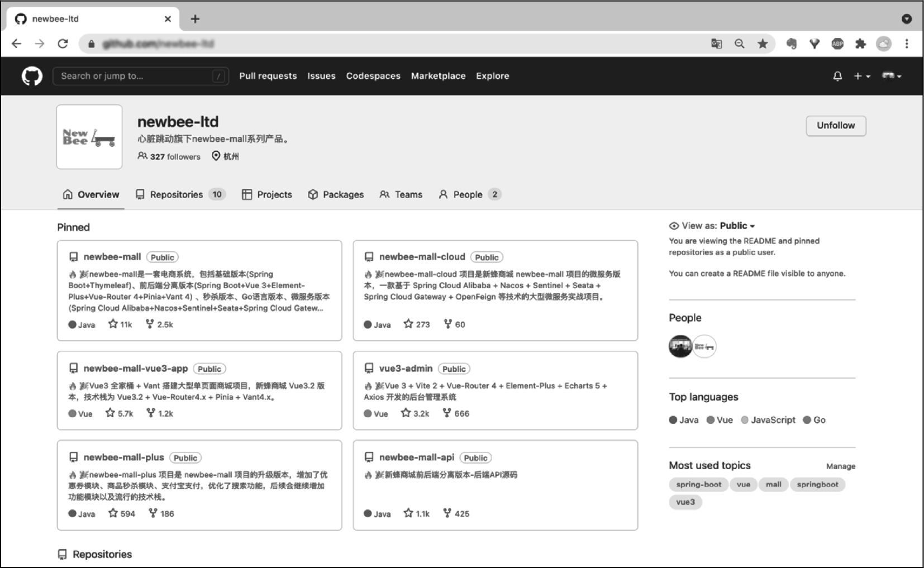
Task: Open Explore in top nav
Action: click(x=492, y=76)
